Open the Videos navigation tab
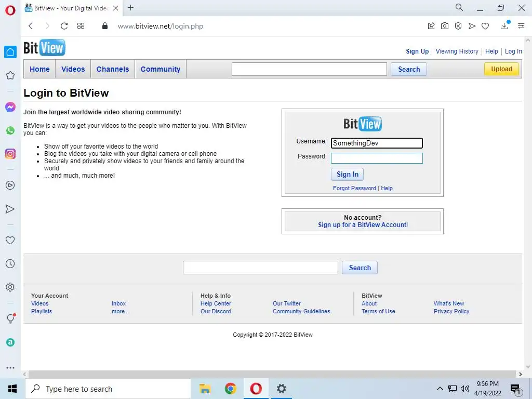 73,69
